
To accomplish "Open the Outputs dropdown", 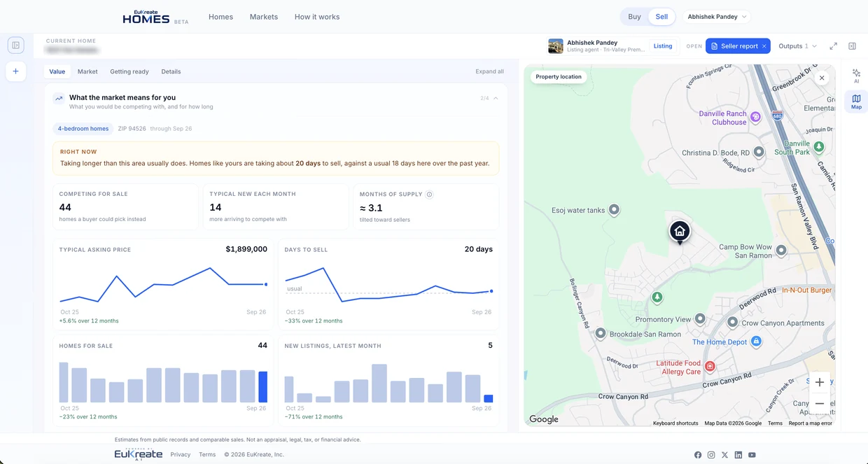I will [798, 46].
